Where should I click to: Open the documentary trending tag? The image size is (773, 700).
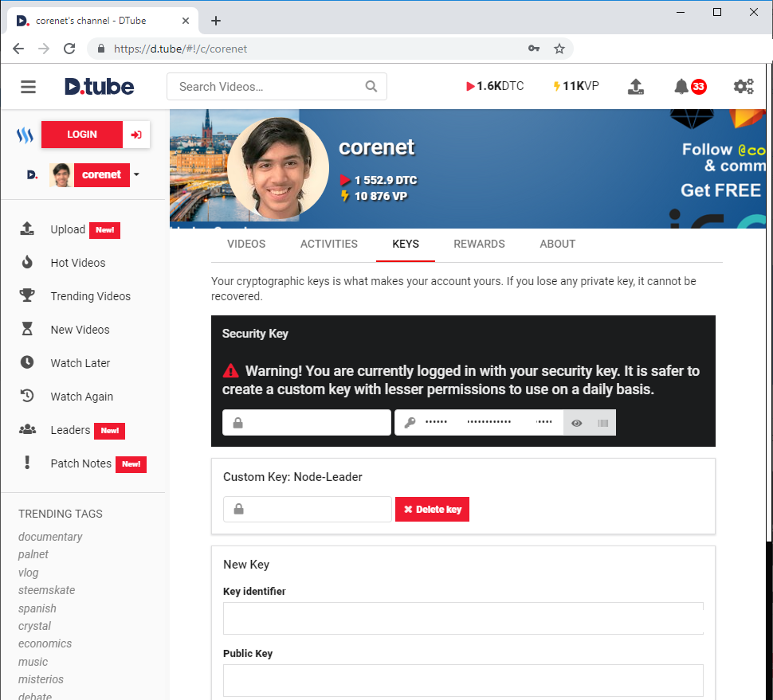point(50,537)
